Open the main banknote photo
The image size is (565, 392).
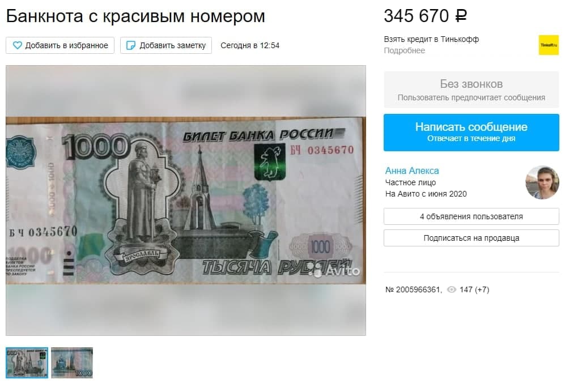(185, 201)
